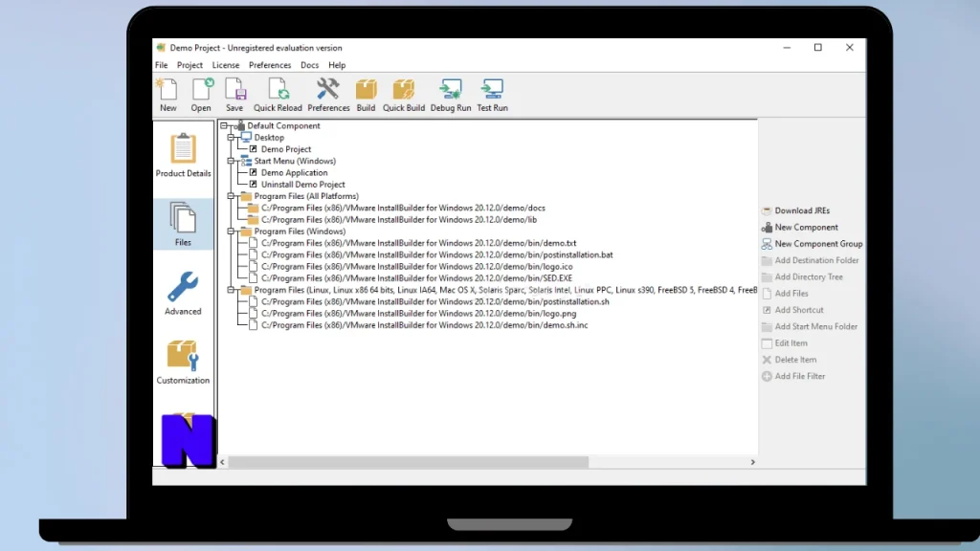The image size is (980, 551).
Task: Click Add Destination Folder in side panel
Action: point(810,260)
